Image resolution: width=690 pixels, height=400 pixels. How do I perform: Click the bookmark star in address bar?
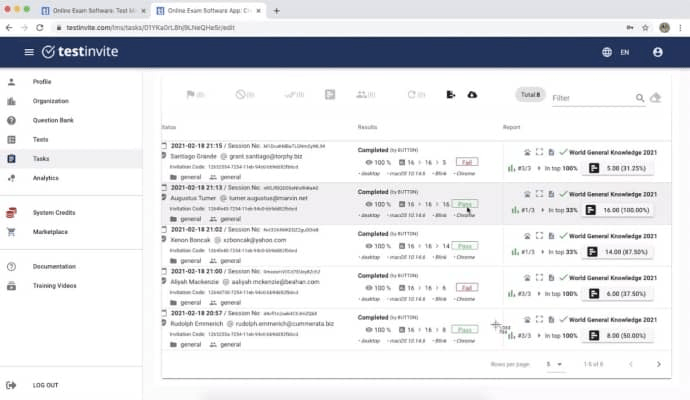tap(645, 27)
